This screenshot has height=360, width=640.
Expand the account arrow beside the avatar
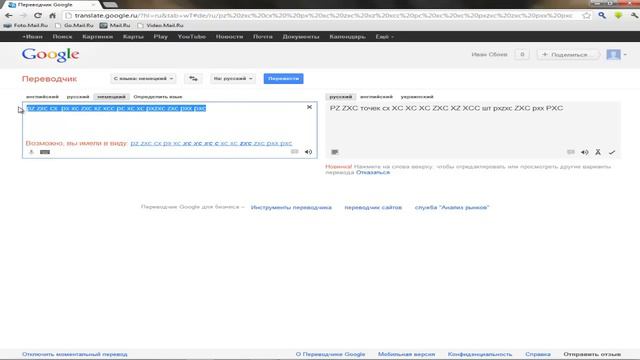pos(625,54)
